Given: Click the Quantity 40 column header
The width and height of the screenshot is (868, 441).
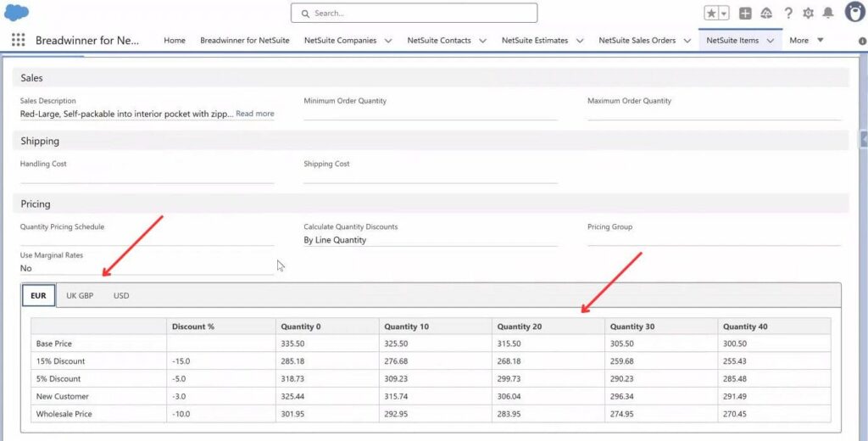Looking at the screenshot, I should [x=774, y=327].
